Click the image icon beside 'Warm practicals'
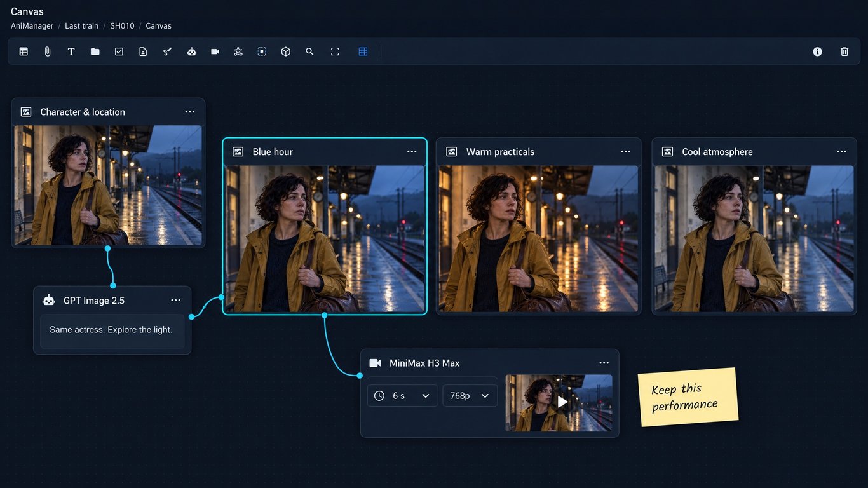The image size is (868, 488). coord(452,152)
